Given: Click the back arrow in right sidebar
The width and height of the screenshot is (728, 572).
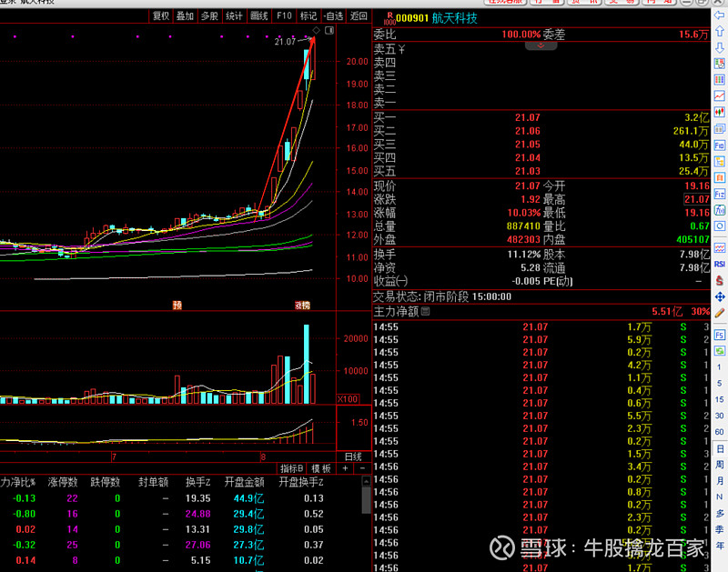Looking at the screenshot, I should 719,15.
